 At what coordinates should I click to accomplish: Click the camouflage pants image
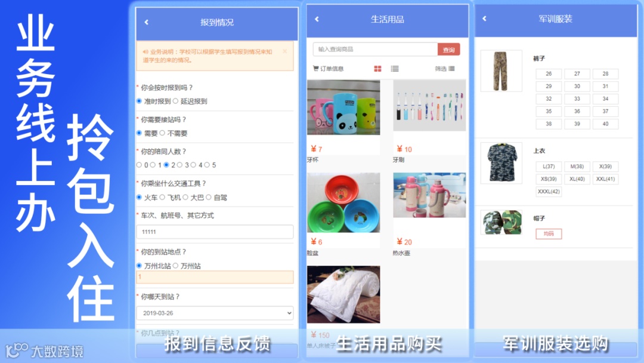tap(501, 70)
